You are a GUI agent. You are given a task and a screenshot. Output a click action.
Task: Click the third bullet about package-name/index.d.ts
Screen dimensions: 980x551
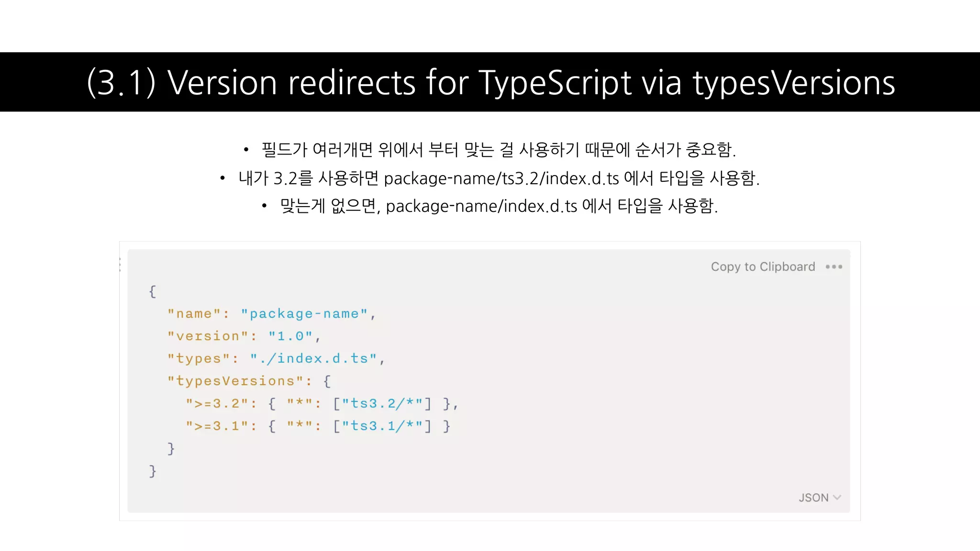click(x=498, y=206)
